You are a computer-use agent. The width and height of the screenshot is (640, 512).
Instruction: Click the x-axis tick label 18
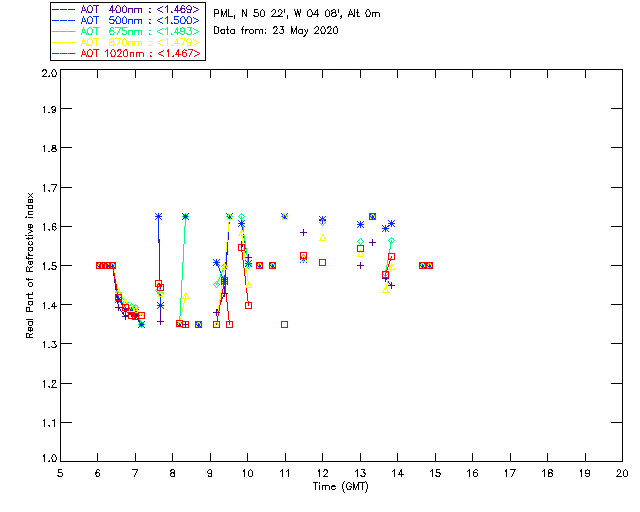(x=547, y=473)
